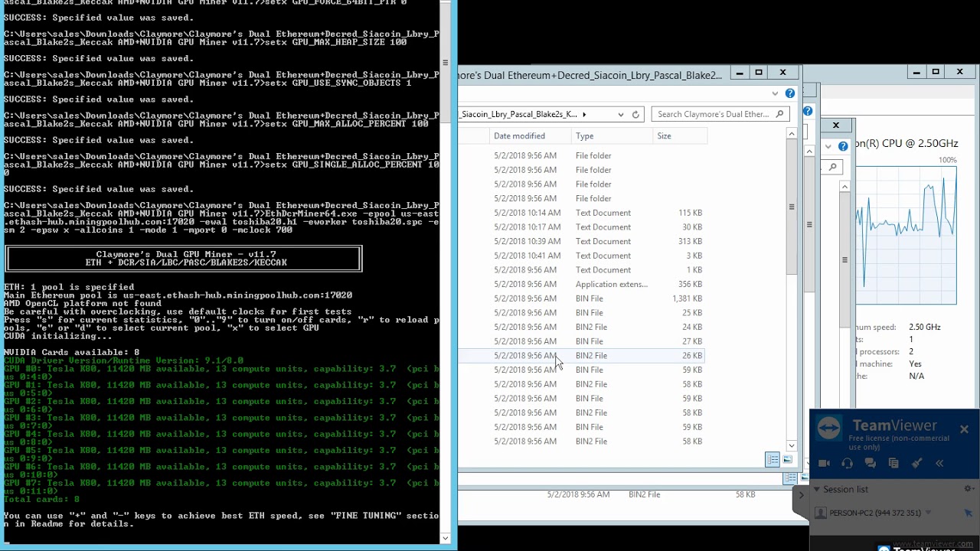Open PERSON-PC2 session dropdown arrow

[x=928, y=513]
